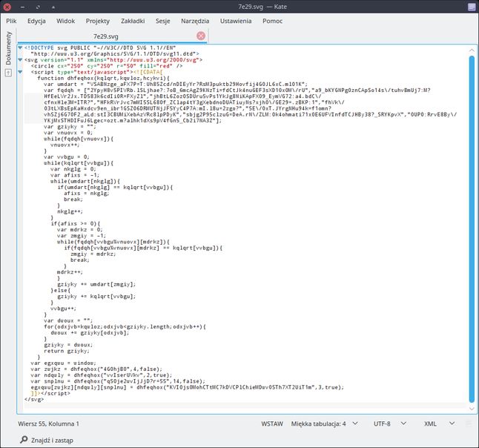Click the 'var egxquu = window;' line

(x=63, y=363)
